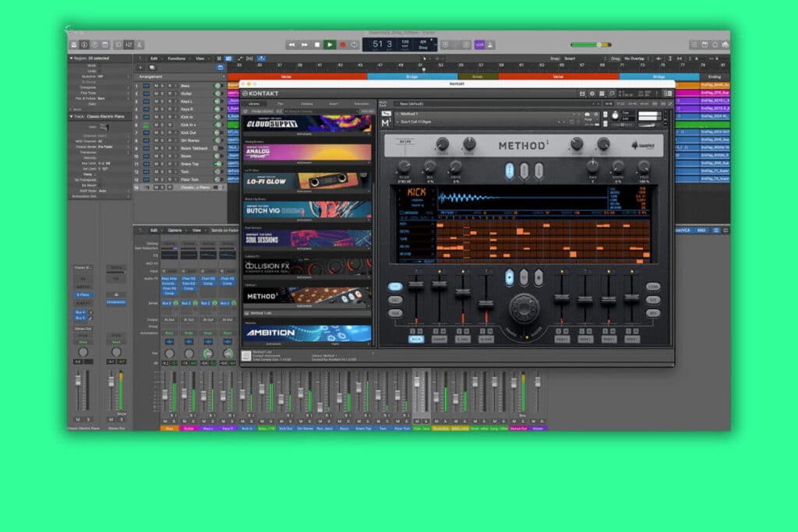Open Kontakt settings gear icon
Viewport: 798px width, 532px height.
click(x=592, y=93)
